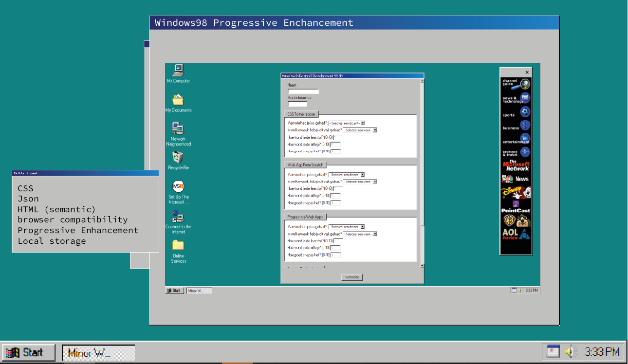The width and height of the screenshot is (628, 364).
Task: Click the Verzenden button to submit the form
Action: pyautogui.click(x=351, y=277)
